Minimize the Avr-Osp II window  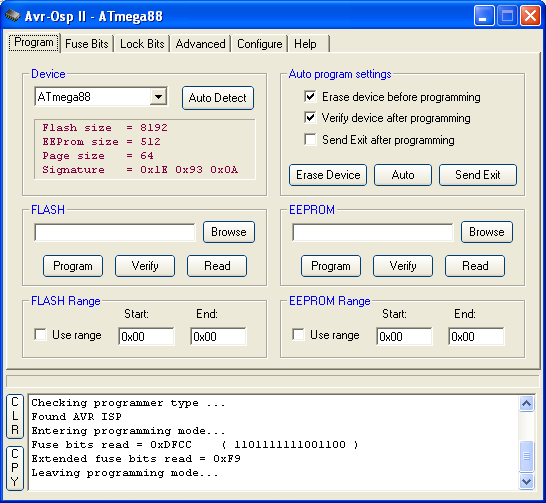tap(484, 16)
